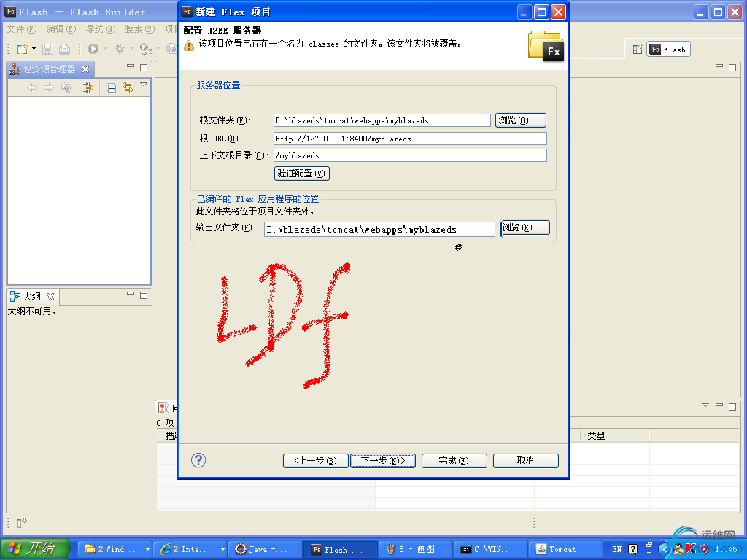Screen dimensions: 747x560
Task: Click Collapse All icon in Package Explorer
Action: coord(111,87)
